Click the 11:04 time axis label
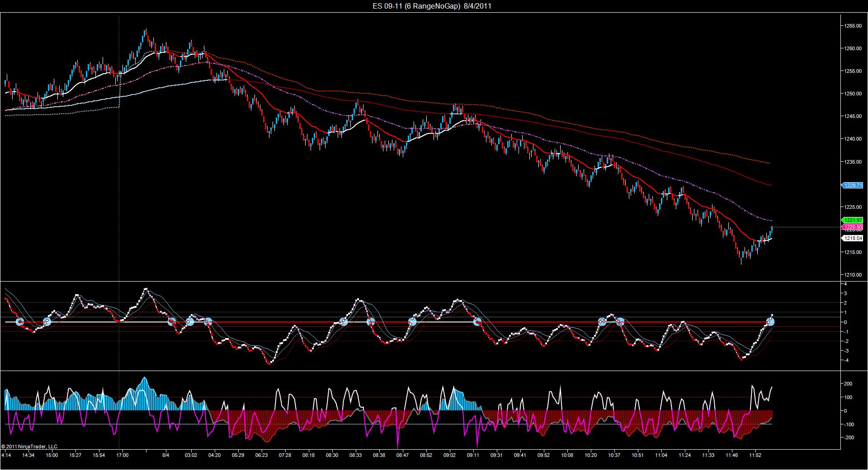Screen dimensions: 868x470 (x=661, y=455)
